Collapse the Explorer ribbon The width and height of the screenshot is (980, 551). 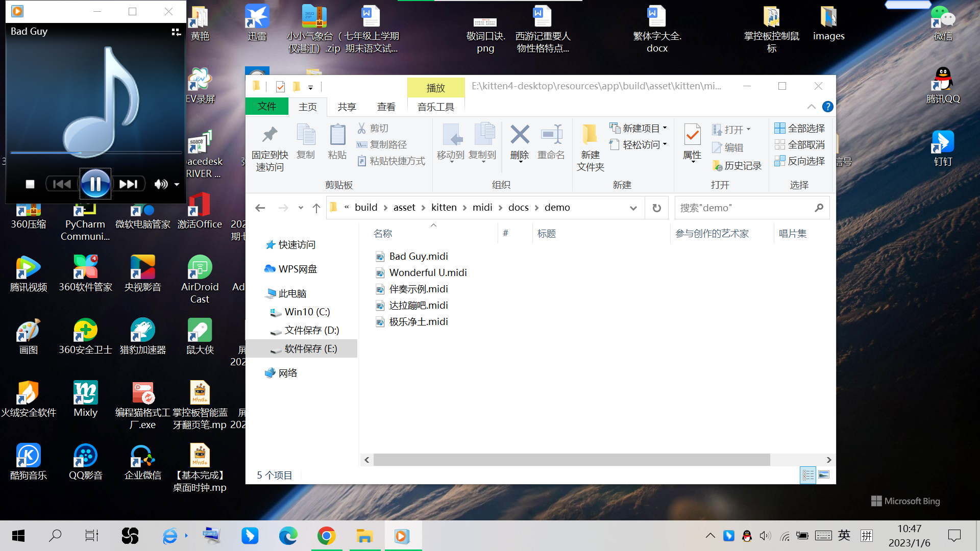coord(811,107)
